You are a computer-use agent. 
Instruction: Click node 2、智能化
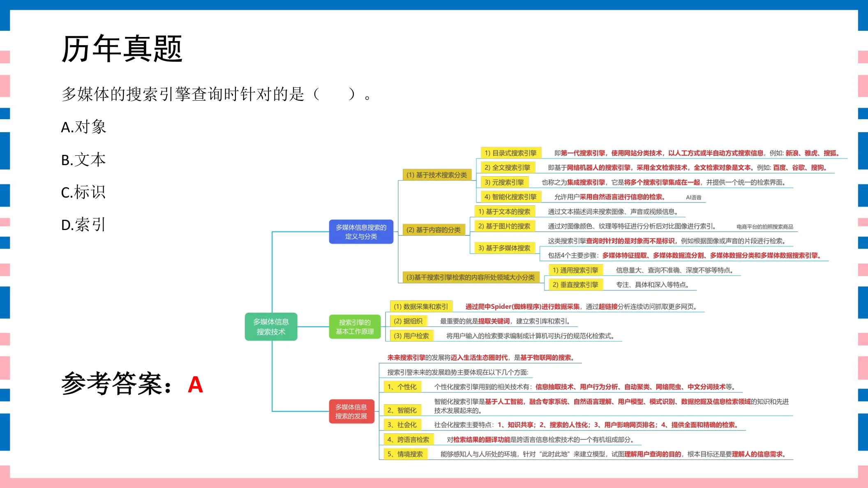point(402,410)
